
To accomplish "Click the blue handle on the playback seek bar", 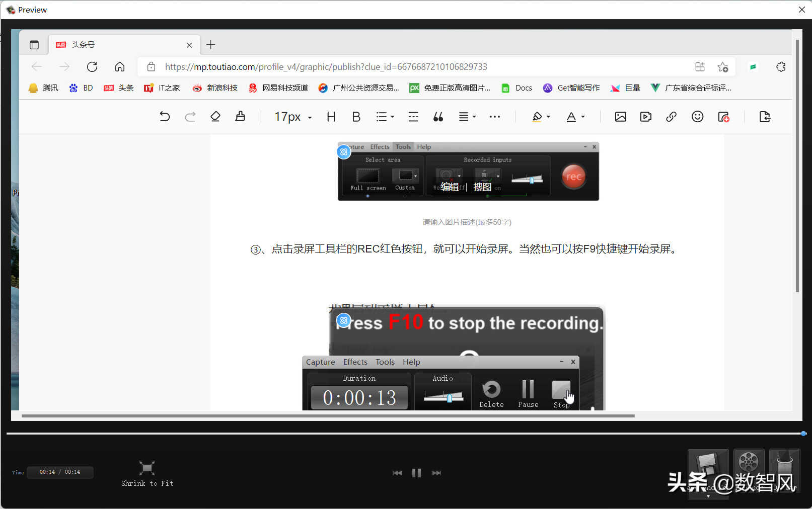I will [803, 434].
